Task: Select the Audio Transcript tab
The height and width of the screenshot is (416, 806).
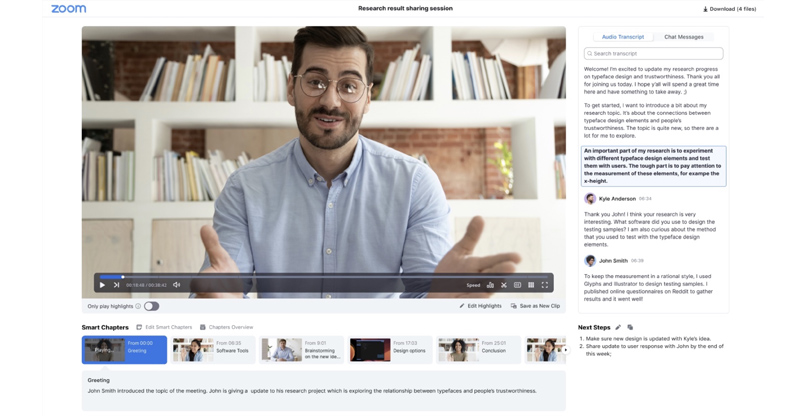Action: click(x=622, y=37)
